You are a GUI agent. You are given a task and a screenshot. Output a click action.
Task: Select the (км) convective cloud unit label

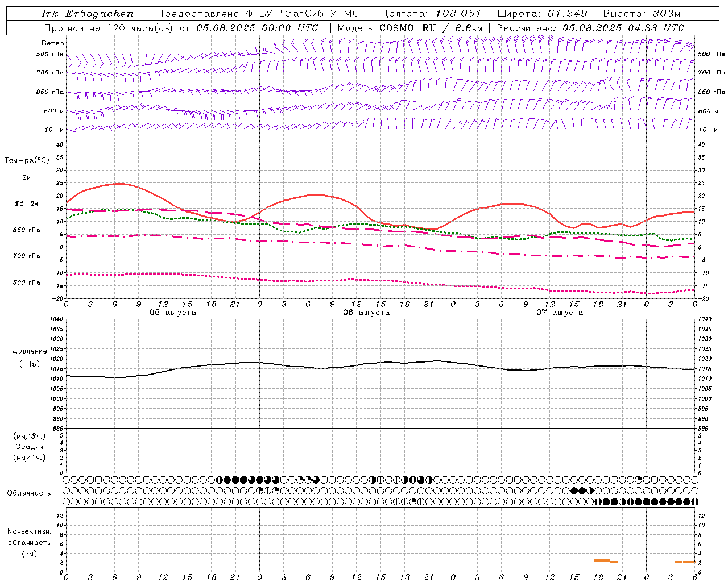(29, 553)
